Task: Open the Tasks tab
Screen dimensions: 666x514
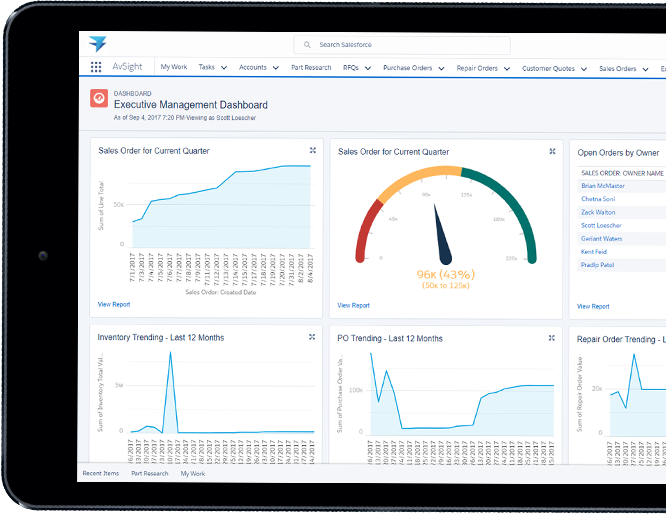Action: (206, 67)
